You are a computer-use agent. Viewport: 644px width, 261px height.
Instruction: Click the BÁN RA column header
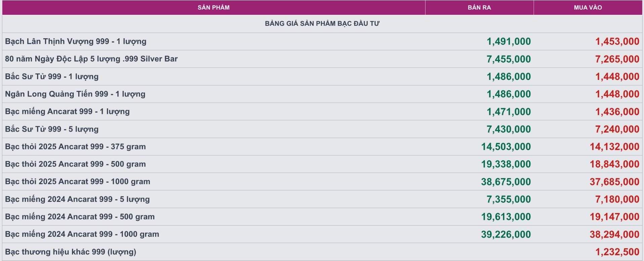(x=479, y=7)
